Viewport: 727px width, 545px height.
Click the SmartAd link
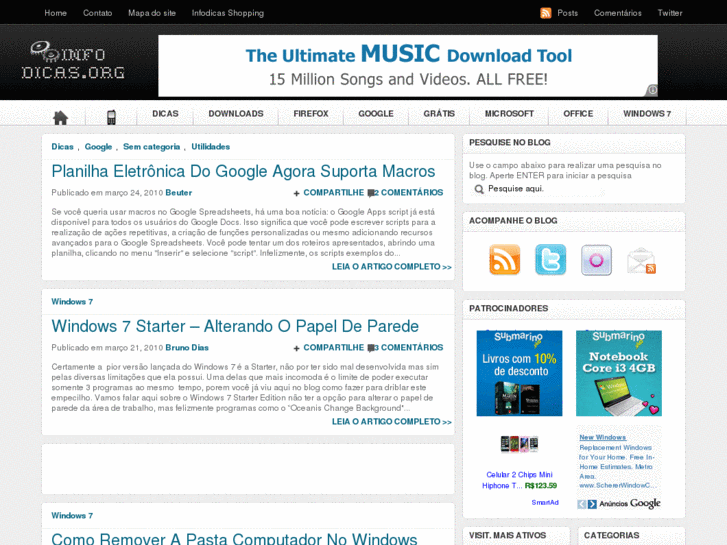coord(545,502)
